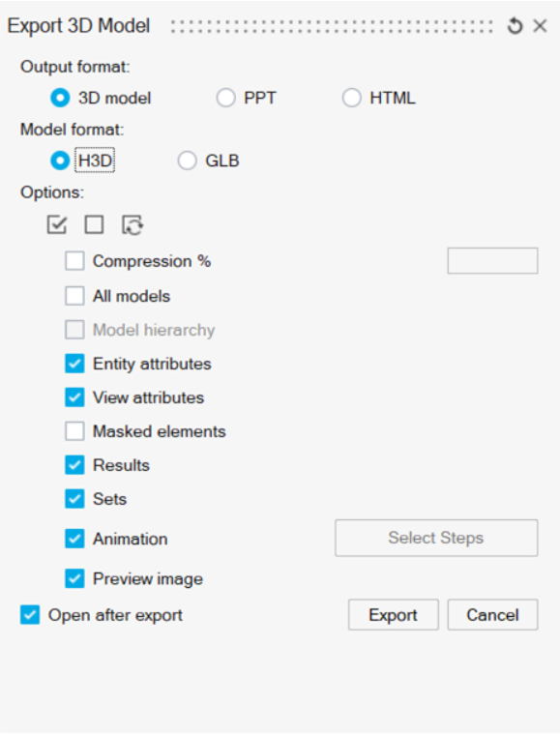Screen dimensions: 560x734
Task: Choose GLB model format
Action: point(187,161)
